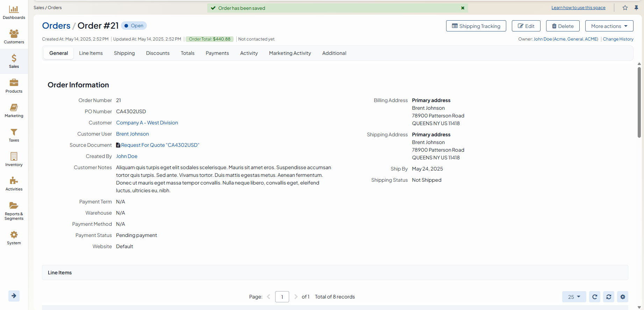Go to Products in the sidebar
Screen dimensions: 644x310
(x=14, y=83)
